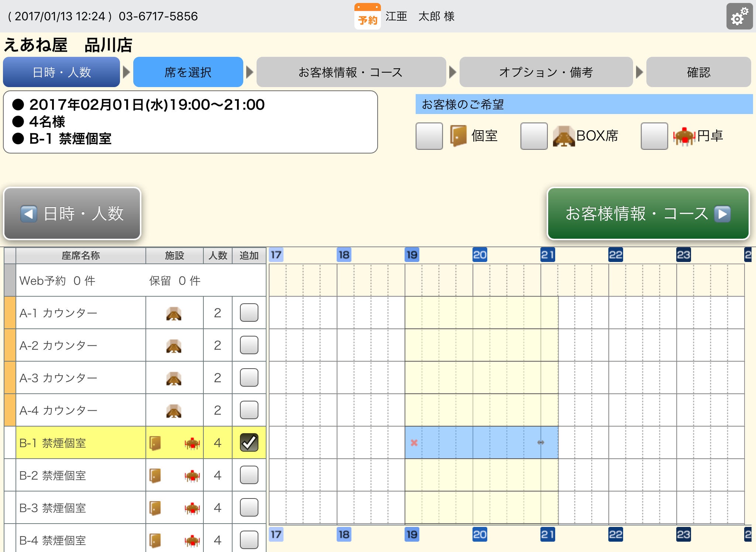
Task: Click the door icon in the B-2 禁煙個室 row
Action: tap(155, 476)
